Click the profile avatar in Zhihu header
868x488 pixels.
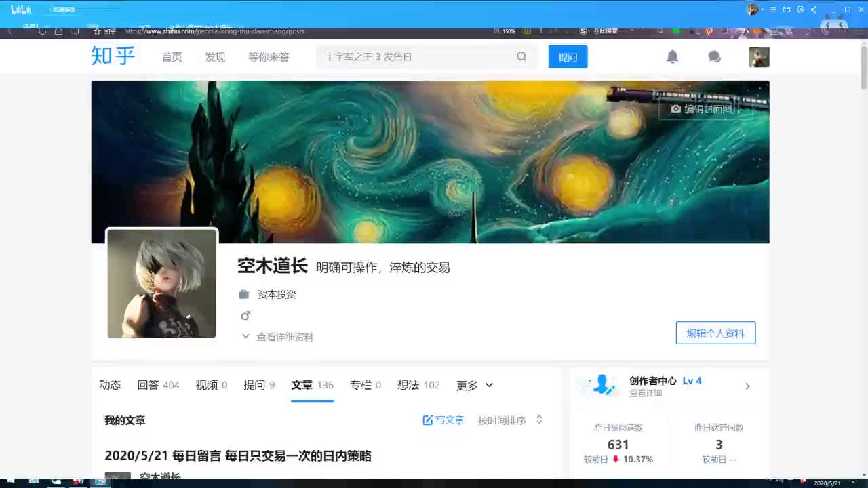click(x=759, y=57)
